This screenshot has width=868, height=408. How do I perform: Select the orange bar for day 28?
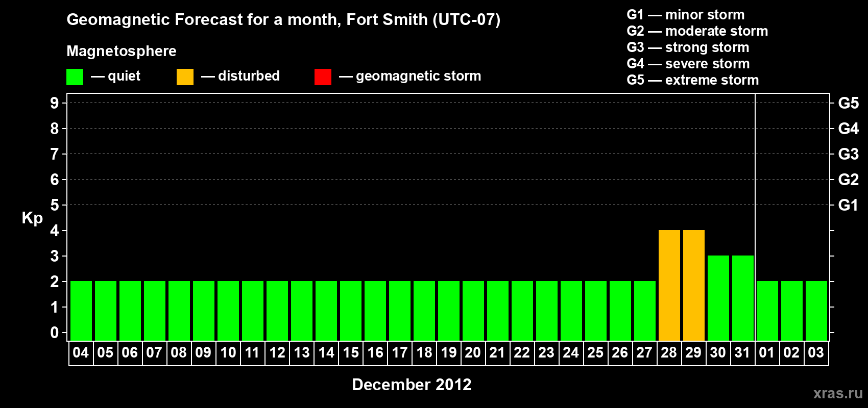click(669, 285)
